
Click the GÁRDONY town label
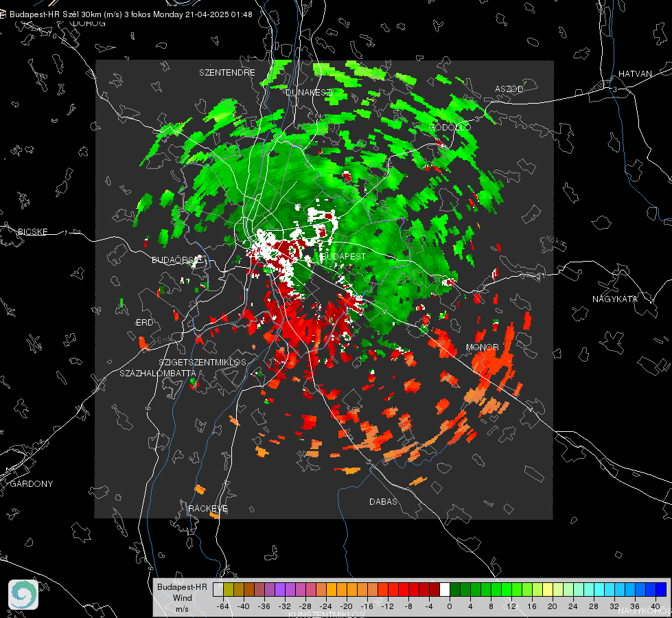pos(32,484)
